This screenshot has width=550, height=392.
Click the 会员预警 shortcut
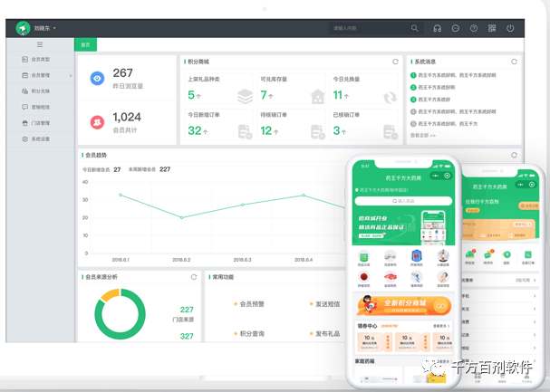[251, 304]
